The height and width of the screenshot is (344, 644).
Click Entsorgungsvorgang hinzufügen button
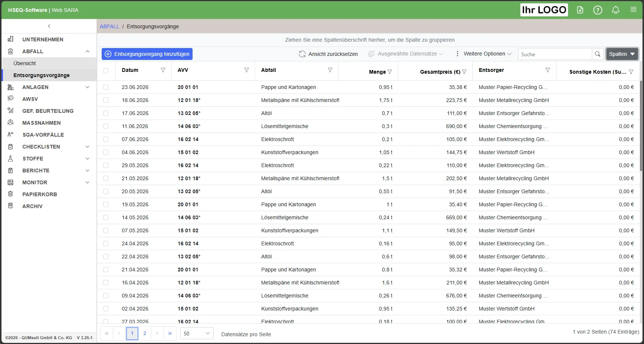tap(147, 54)
